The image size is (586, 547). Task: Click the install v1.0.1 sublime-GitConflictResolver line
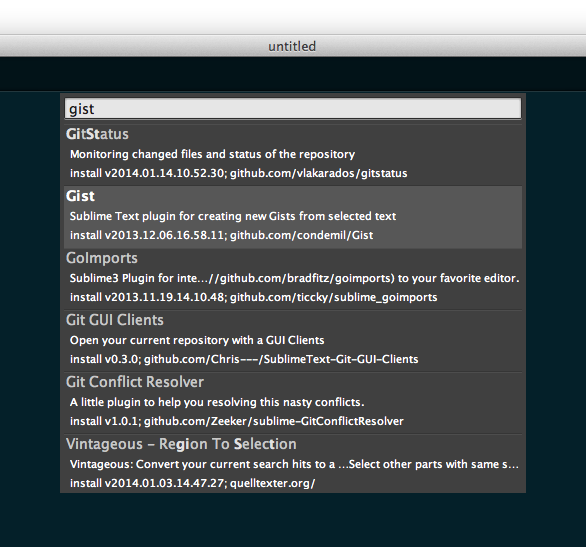point(237,421)
